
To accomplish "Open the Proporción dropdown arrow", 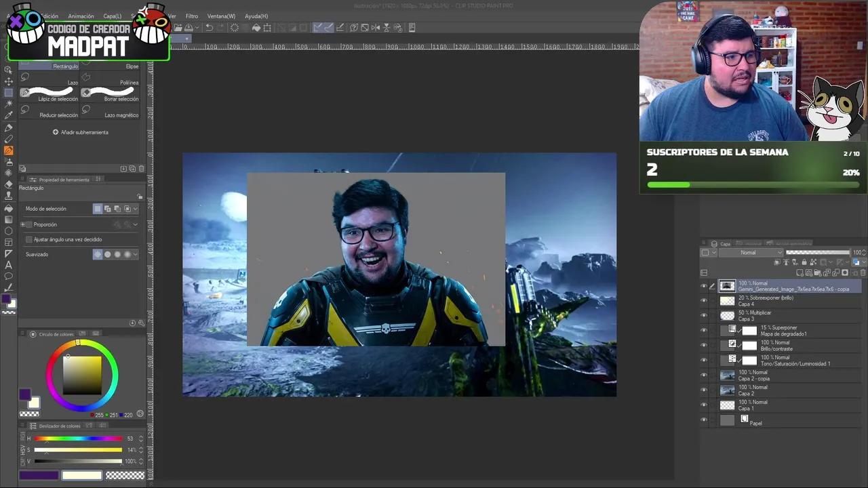I will 136,224.
